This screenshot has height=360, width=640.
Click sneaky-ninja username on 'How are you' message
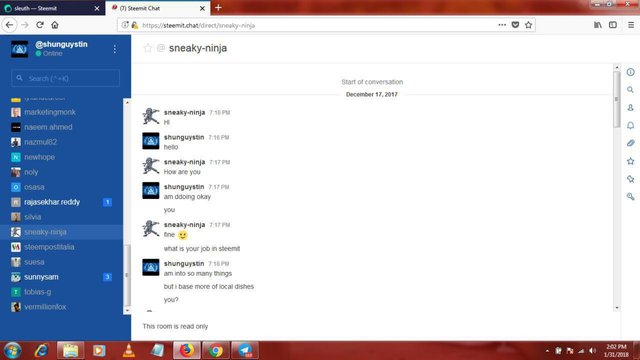pos(184,162)
